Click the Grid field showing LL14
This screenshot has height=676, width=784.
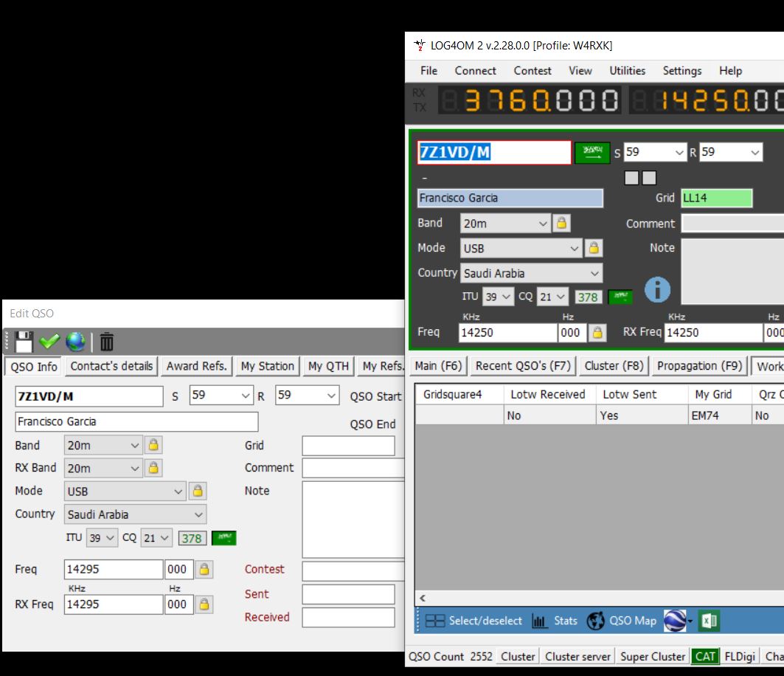[x=716, y=198]
